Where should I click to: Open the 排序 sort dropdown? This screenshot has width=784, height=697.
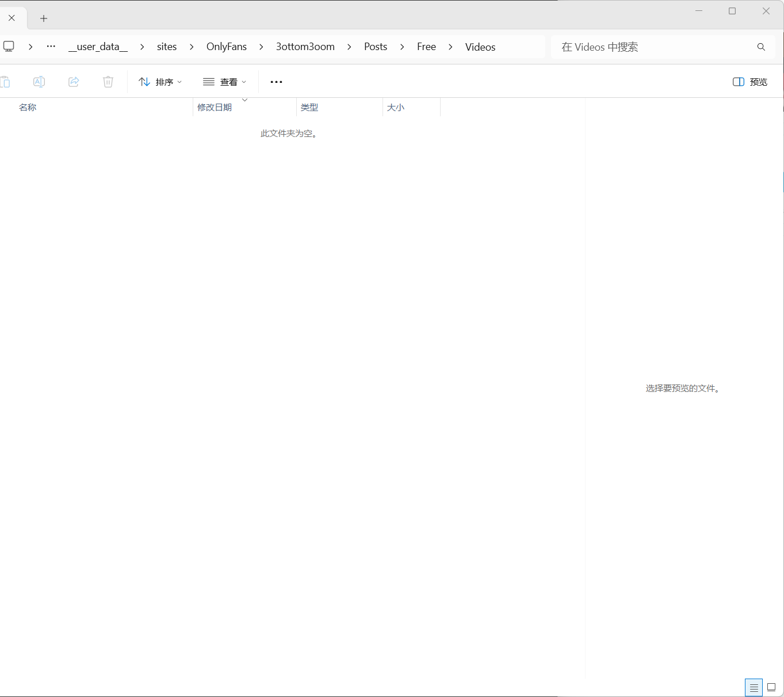tap(160, 82)
